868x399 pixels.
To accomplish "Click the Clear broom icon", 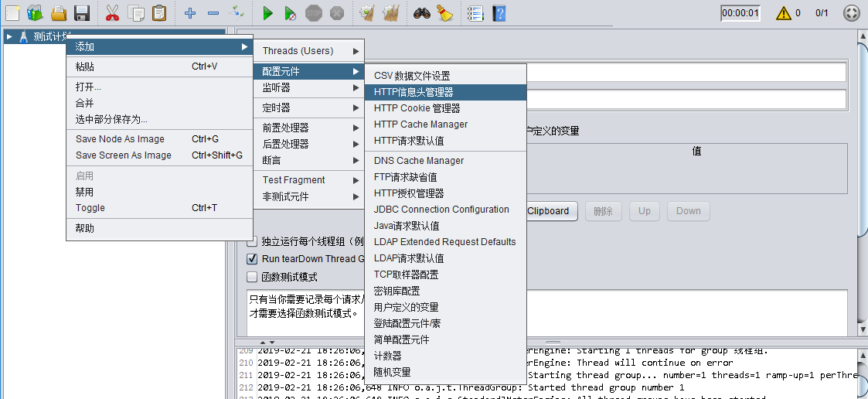I will point(368,12).
